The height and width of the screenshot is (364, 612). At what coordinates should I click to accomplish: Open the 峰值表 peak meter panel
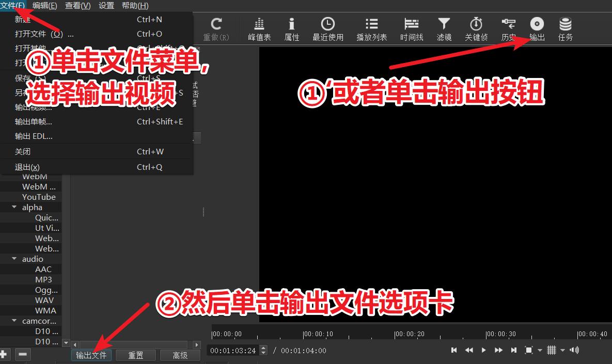click(259, 28)
